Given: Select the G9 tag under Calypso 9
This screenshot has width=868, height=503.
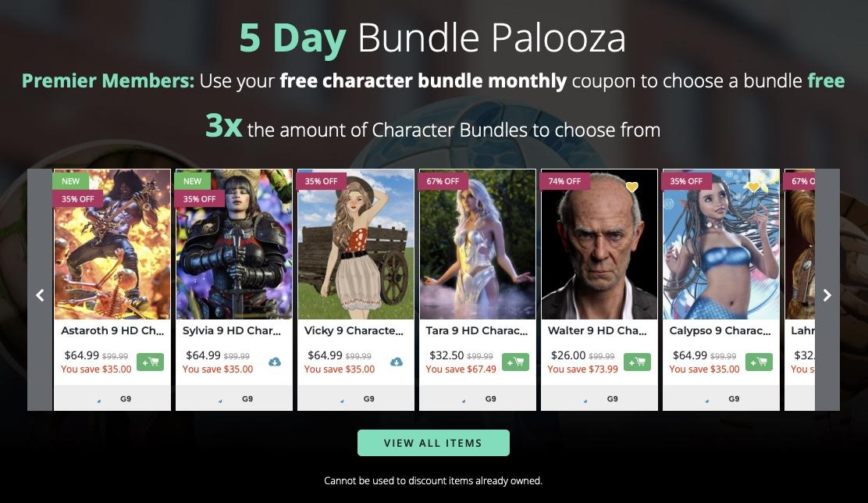Looking at the screenshot, I should pyautogui.click(x=734, y=398).
